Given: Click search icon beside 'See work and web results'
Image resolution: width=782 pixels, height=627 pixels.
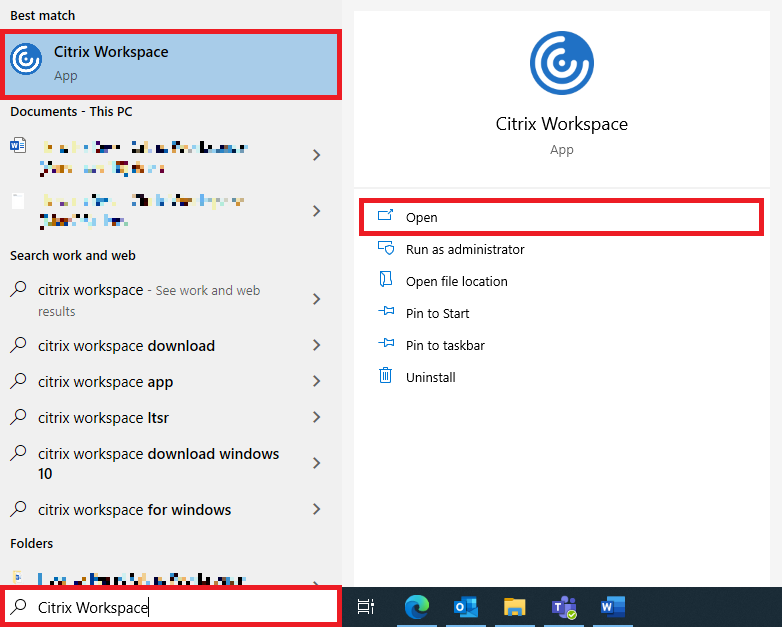Looking at the screenshot, I should (18, 289).
